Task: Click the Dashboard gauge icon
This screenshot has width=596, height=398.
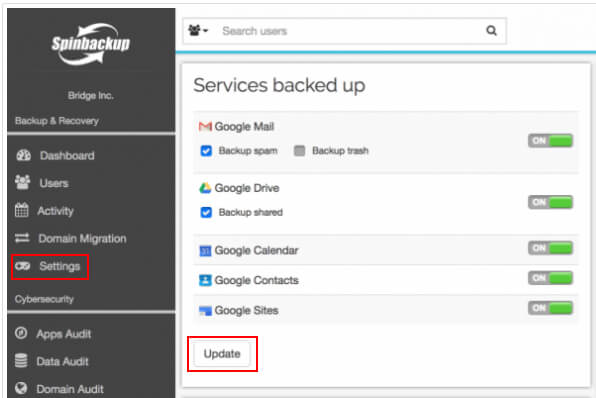Action: (24, 155)
